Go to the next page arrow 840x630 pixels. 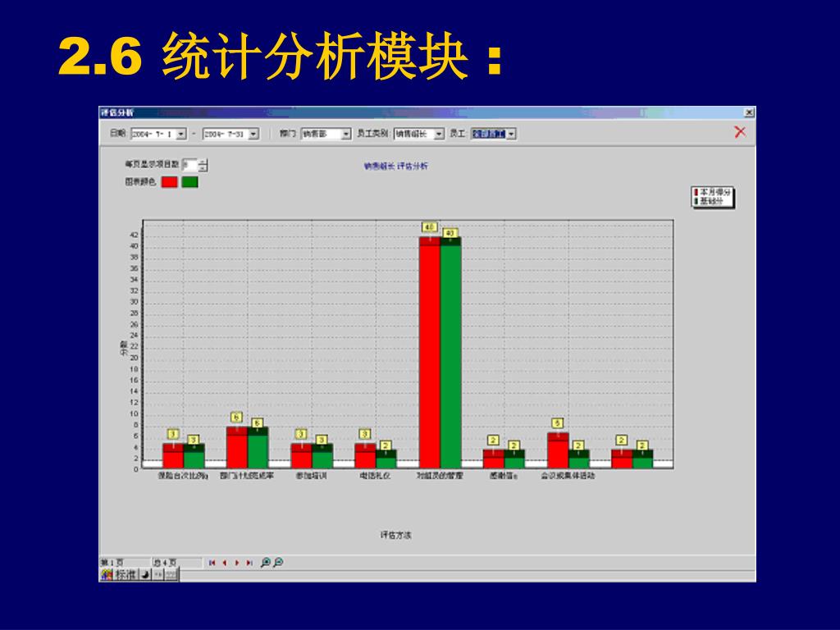pos(237,563)
